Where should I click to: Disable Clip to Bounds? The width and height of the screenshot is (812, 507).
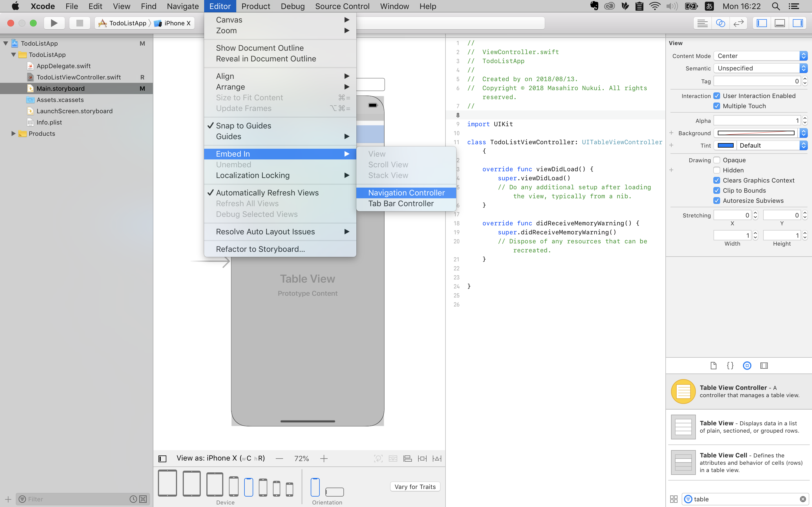[717, 190]
